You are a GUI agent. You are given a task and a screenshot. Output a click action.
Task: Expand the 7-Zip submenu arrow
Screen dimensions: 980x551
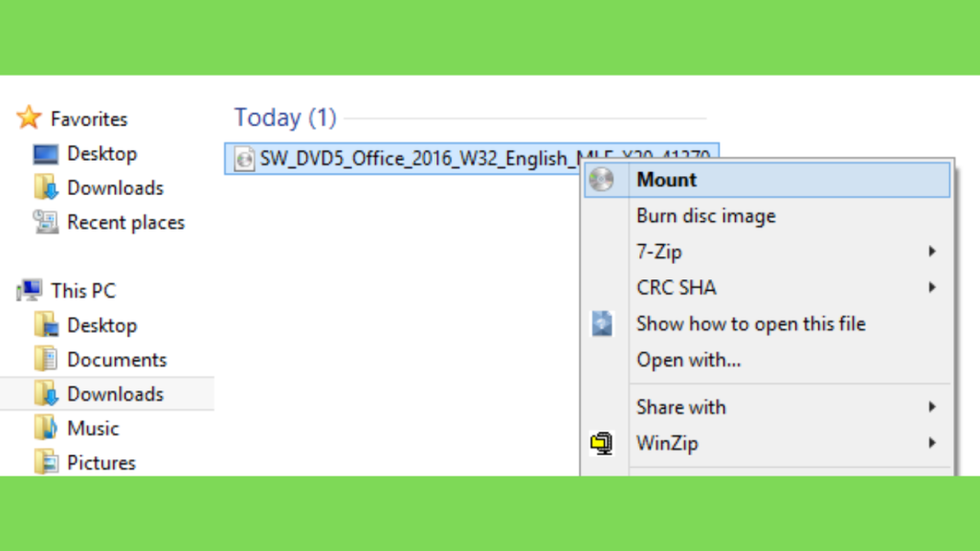[x=932, y=252]
